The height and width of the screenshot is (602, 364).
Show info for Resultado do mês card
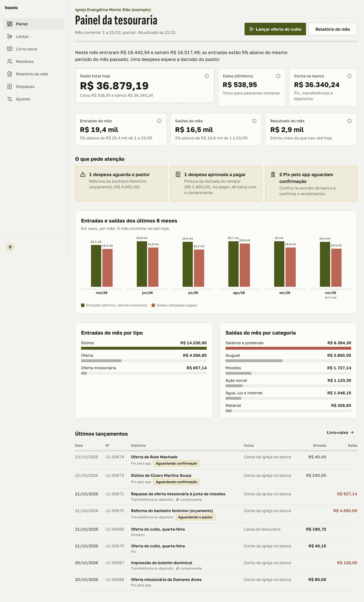349,121
